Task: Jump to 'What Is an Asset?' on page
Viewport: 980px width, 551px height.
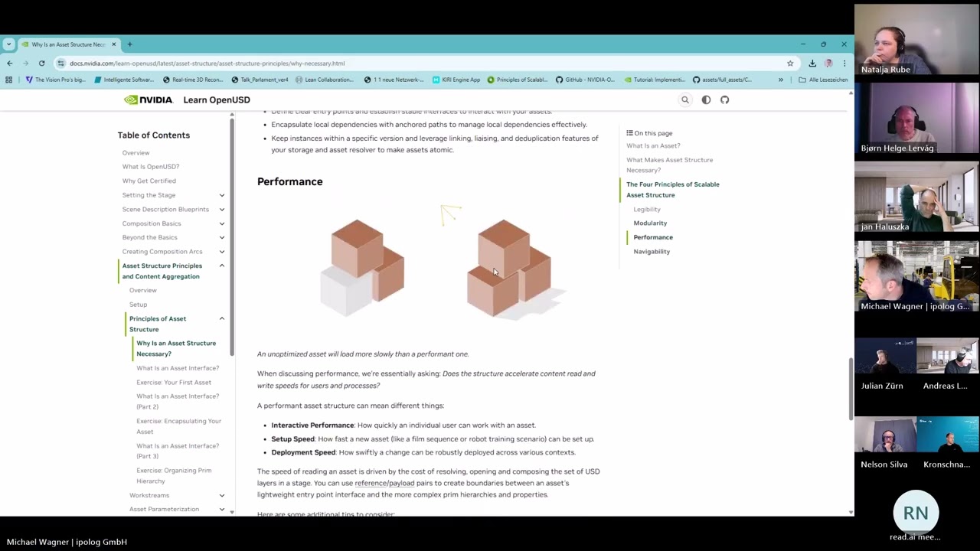Action: click(653, 145)
